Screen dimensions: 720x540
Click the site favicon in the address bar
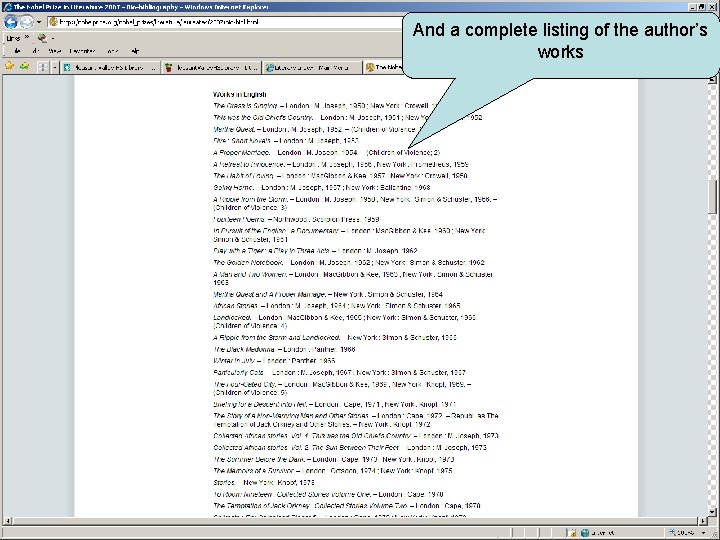(53, 22)
